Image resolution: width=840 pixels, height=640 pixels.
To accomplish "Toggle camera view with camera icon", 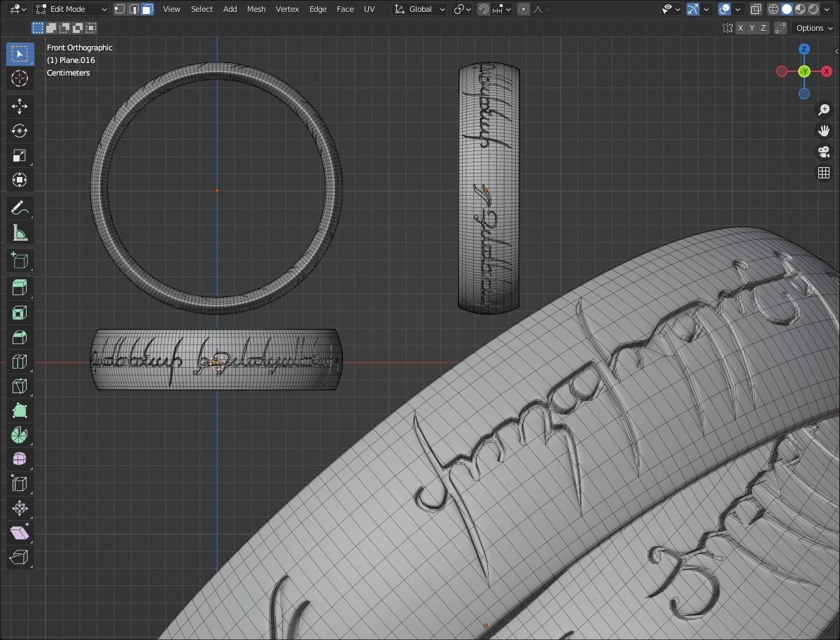I will [824, 152].
